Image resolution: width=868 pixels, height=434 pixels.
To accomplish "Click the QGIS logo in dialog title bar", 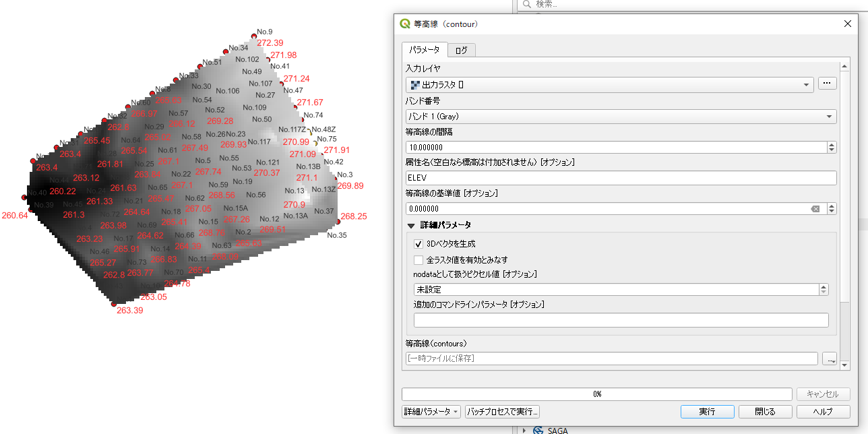I will (405, 24).
